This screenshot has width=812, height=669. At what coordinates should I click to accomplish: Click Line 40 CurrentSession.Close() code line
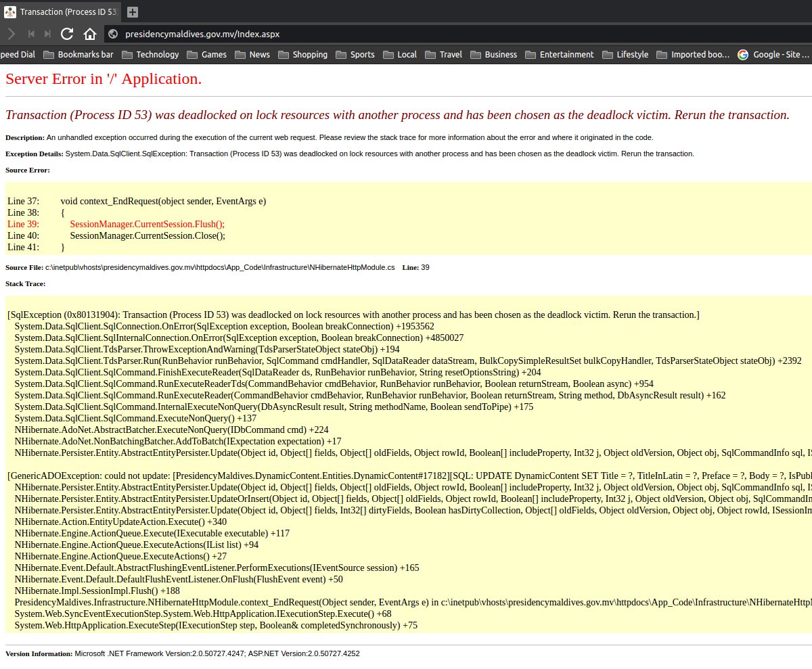(116, 235)
